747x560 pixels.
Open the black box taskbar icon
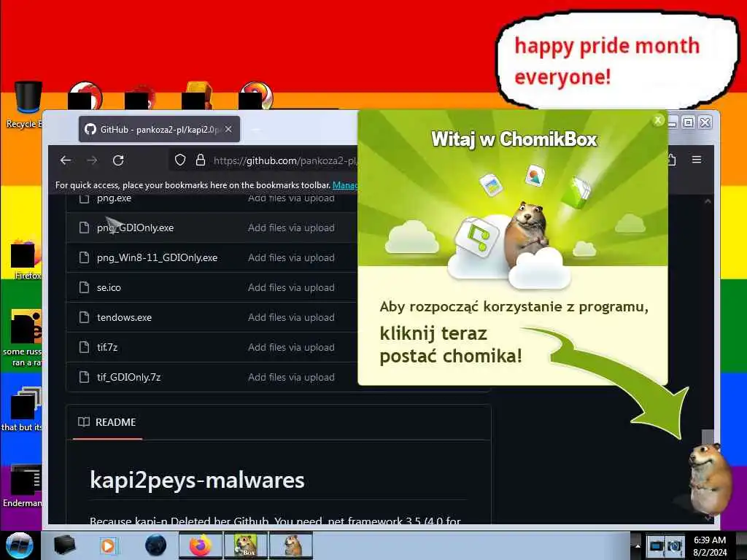click(64, 545)
